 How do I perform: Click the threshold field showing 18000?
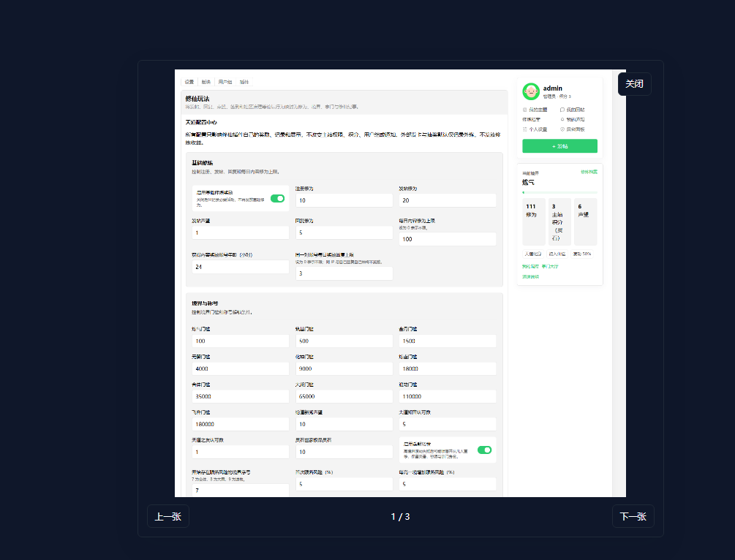tap(447, 368)
